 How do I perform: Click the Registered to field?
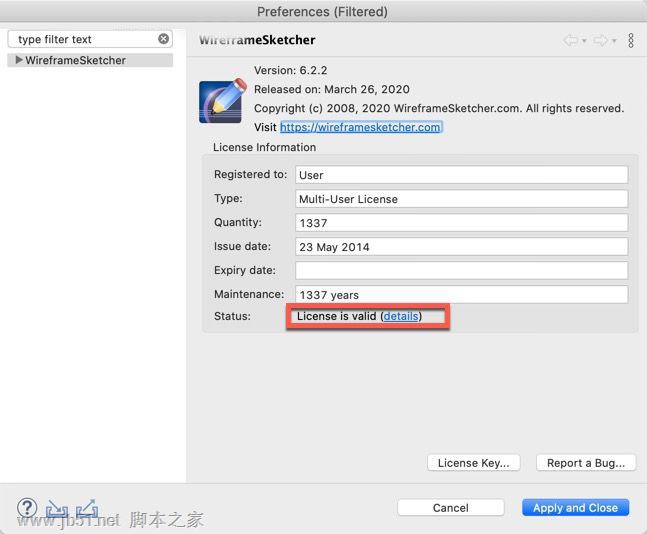click(x=462, y=175)
